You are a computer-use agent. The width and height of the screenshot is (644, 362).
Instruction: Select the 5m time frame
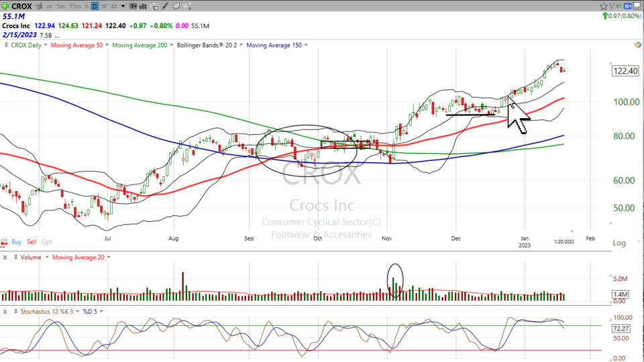(x=60, y=6)
